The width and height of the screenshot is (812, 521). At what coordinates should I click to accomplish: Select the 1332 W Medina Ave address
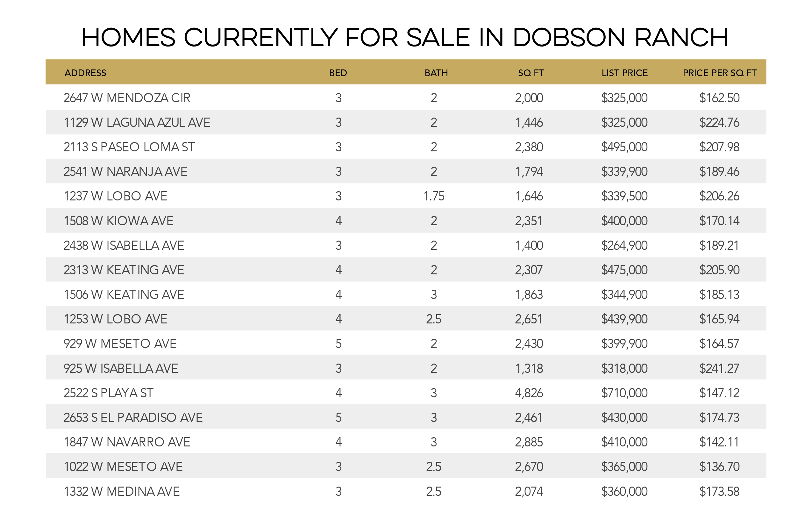click(x=121, y=491)
